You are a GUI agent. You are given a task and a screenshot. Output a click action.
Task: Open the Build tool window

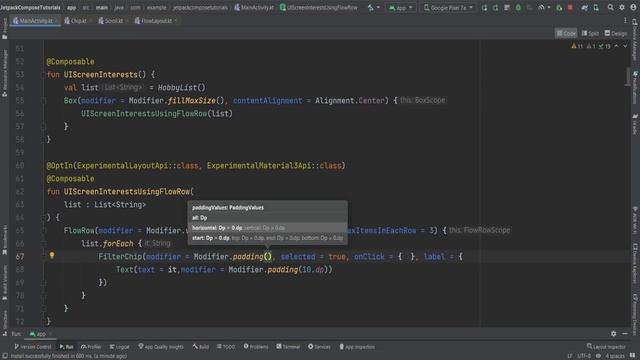click(200, 347)
